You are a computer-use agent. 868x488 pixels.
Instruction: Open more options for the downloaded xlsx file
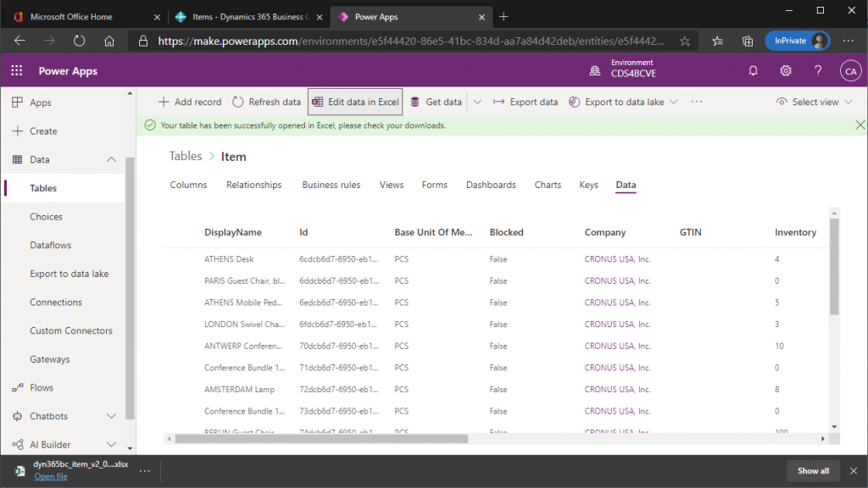(144, 471)
